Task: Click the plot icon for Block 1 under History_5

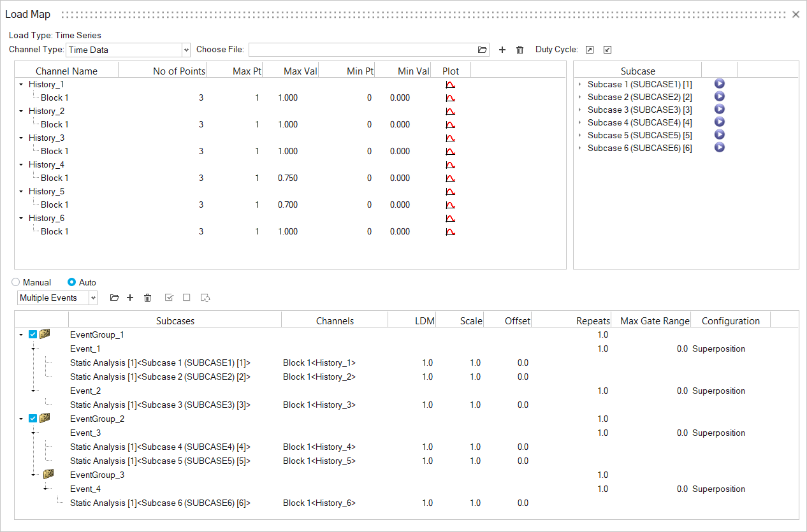Action: (450, 205)
